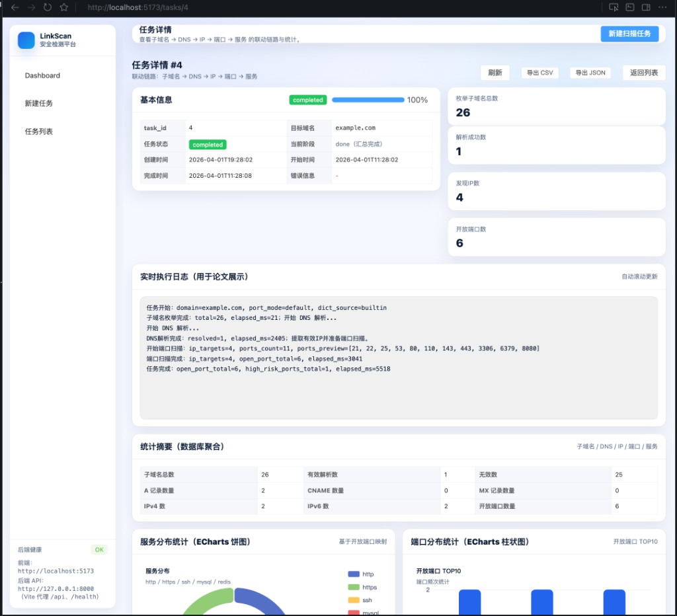Click the backend API URL http://127.0.0.1:8000
677x616 pixels.
tap(56, 588)
